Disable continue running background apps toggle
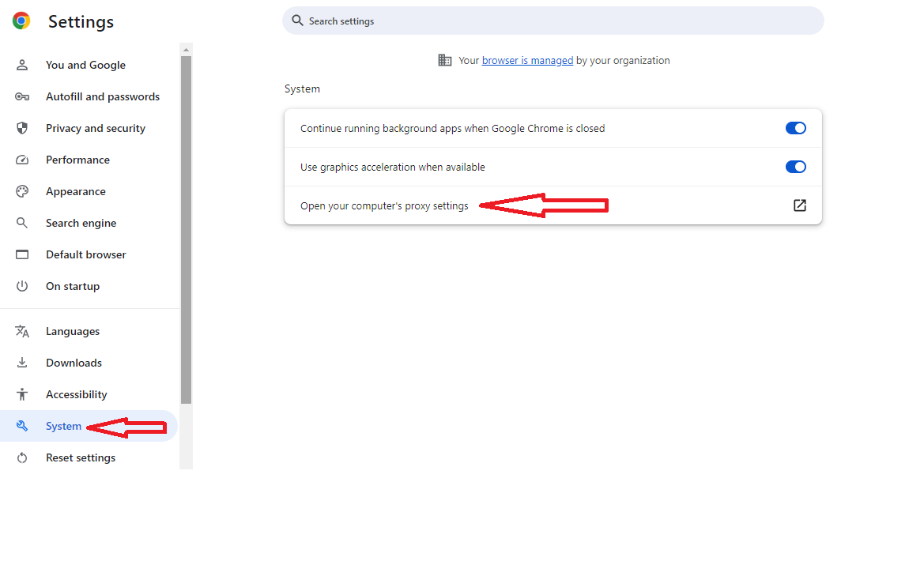The width and height of the screenshot is (924, 576). tap(795, 128)
